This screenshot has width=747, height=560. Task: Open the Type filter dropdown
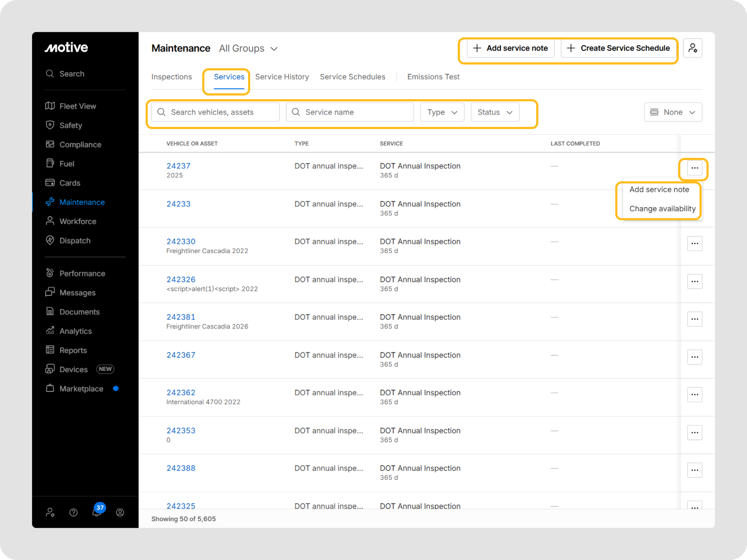point(442,112)
